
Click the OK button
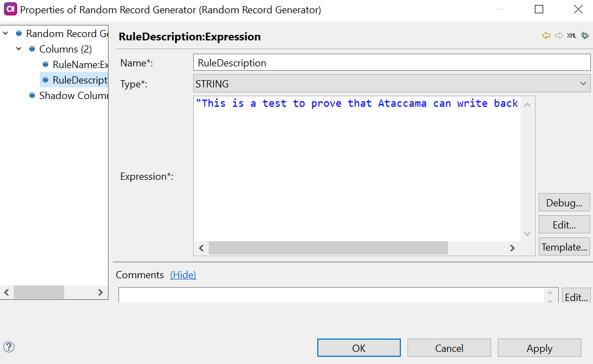tap(358, 347)
